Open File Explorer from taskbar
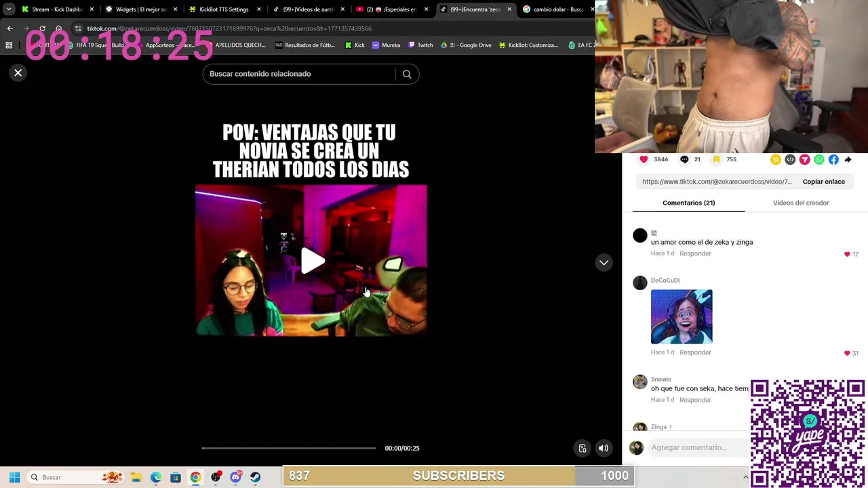The image size is (868, 488). coord(136,477)
